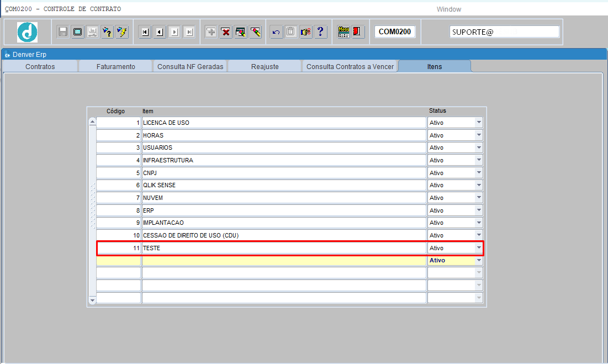Select the TESTE item
Screen dimensions: 608x364
point(284,248)
